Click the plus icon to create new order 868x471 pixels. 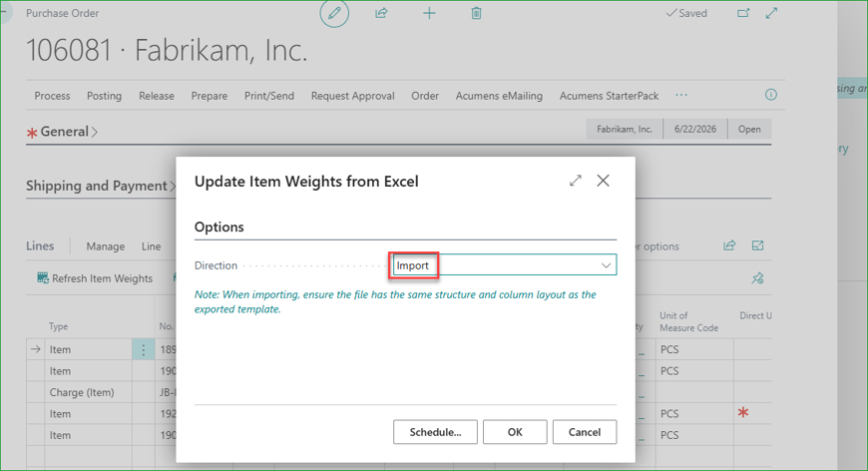pos(429,13)
